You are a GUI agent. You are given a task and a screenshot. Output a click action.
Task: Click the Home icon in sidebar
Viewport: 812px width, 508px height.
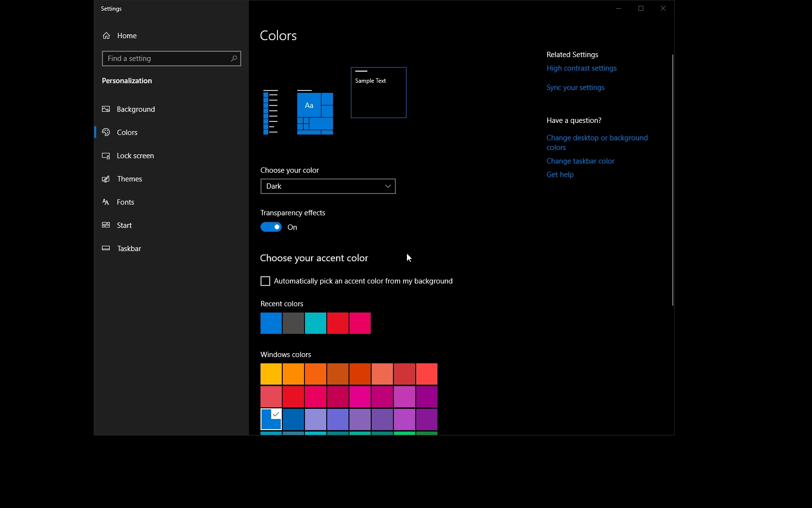(x=106, y=36)
